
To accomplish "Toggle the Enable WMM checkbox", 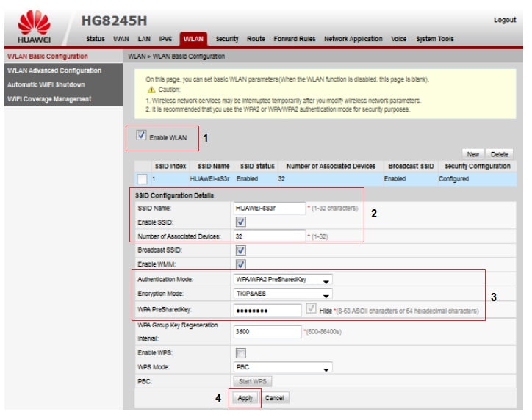I will point(241,264).
